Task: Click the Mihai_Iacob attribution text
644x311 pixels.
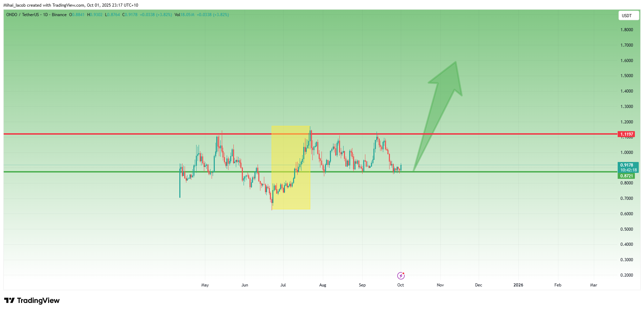Action: pos(14,5)
